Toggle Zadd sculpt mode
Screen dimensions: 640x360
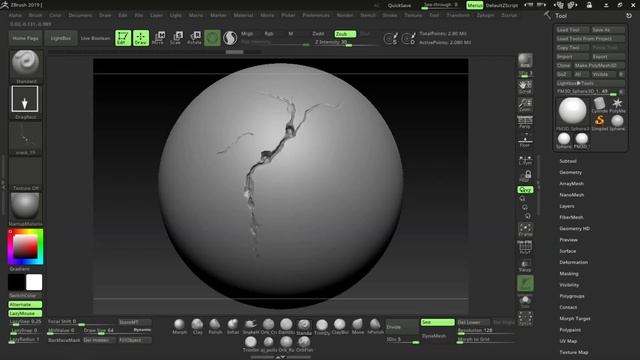[x=319, y=34]
